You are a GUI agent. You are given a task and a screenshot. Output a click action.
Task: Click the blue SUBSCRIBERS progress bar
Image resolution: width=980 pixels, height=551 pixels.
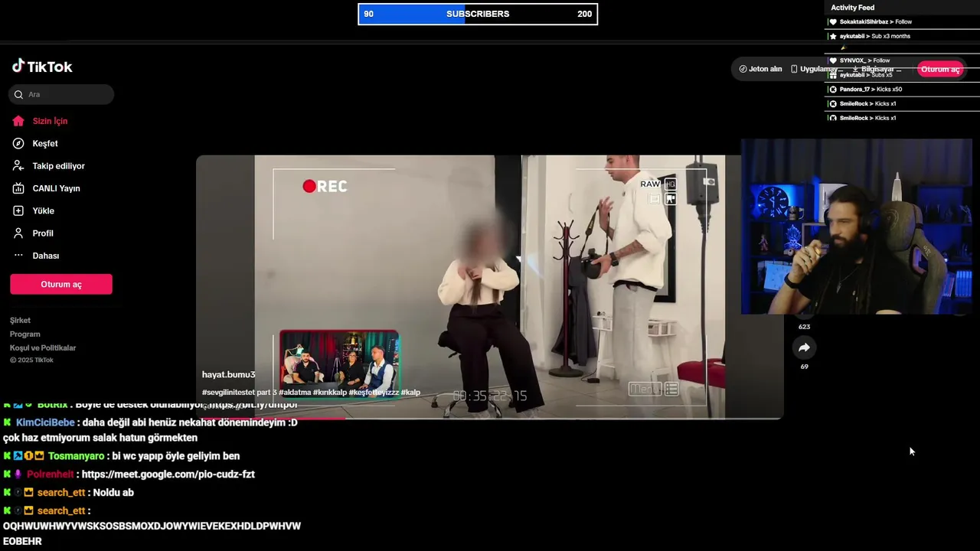478,14
